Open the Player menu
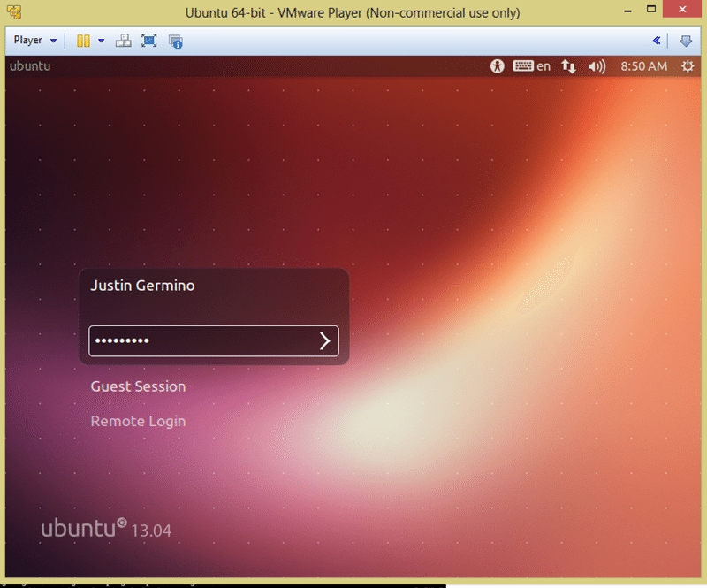 [x=35, y=41]
